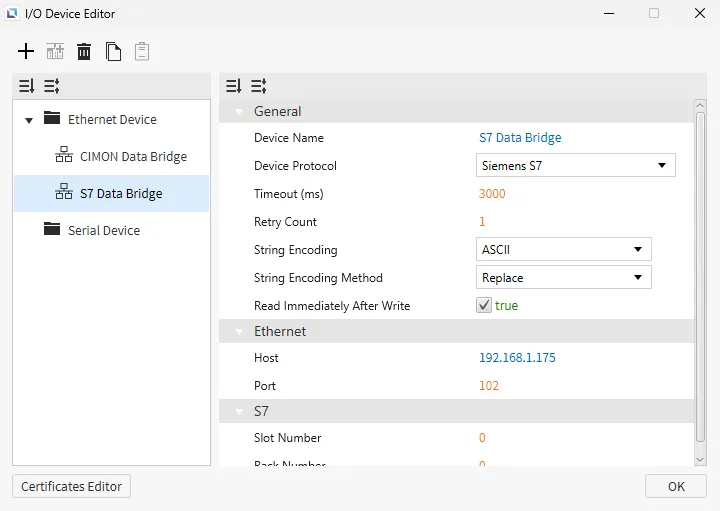Delete the selected device with trash icon
This screenshot has height=511, width=720.
(84, 51)
